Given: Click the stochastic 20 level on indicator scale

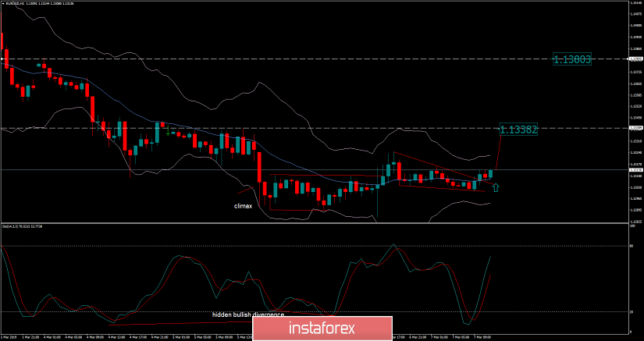Looking at the screenshot, I should [x=632, y=312].
